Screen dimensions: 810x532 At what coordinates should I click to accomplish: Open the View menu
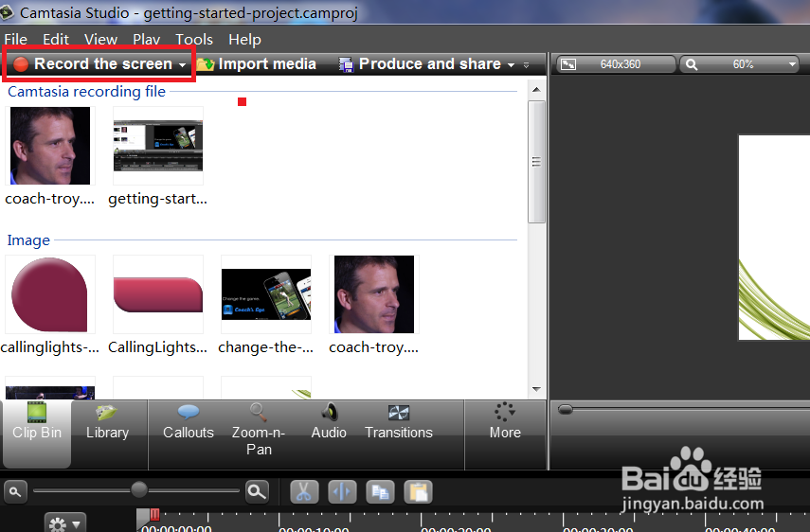[100, 39]
